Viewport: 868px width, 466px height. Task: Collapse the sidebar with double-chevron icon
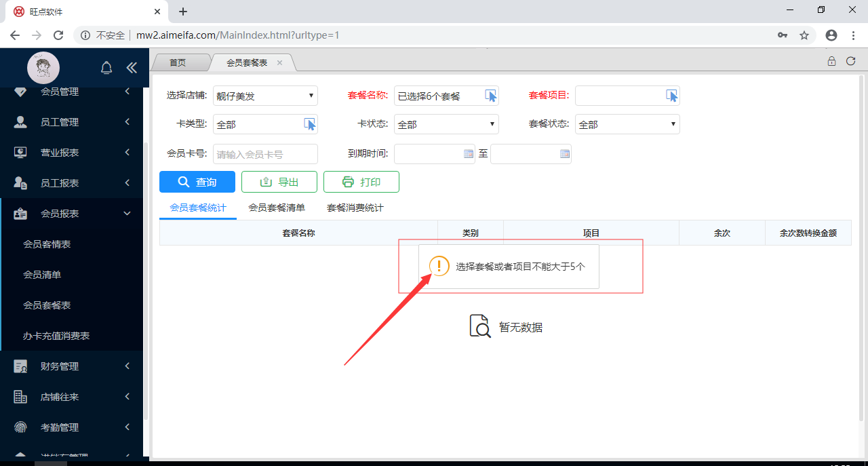click(132, 68)
